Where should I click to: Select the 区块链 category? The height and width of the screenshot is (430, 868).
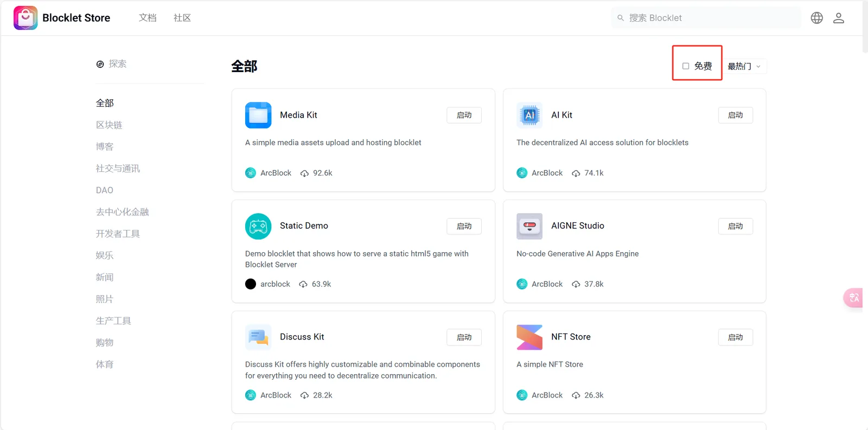click(109, 125)
